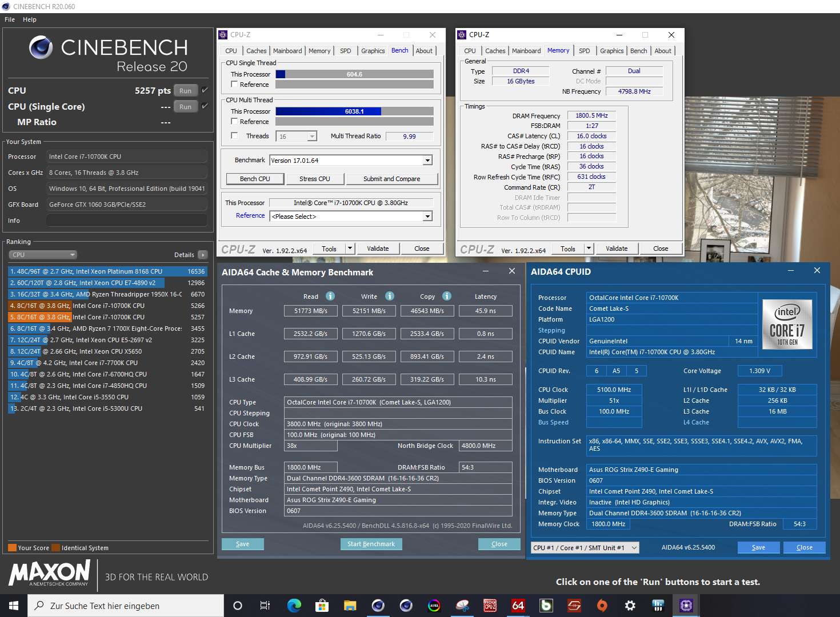
Task: Open Task View from the taskbar
Action: (x=265, y=606)
